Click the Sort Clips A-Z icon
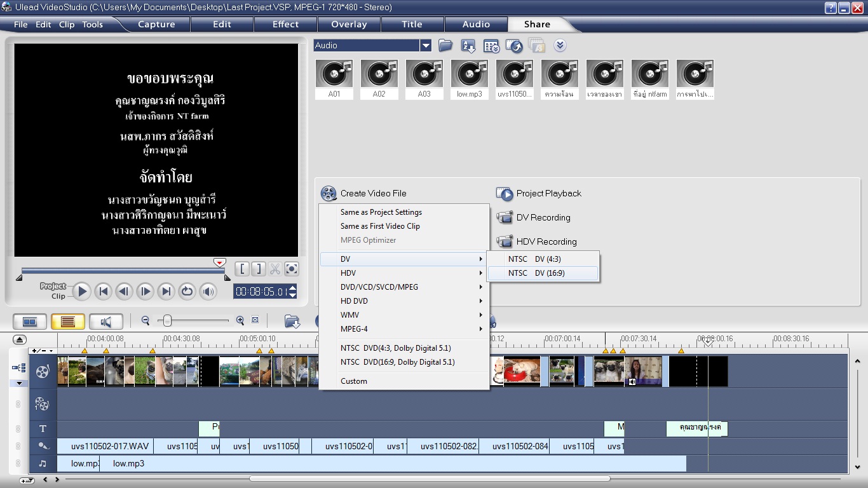Viewport: 868px width, 488px height. pyautogui.click(x=468, y=46)
